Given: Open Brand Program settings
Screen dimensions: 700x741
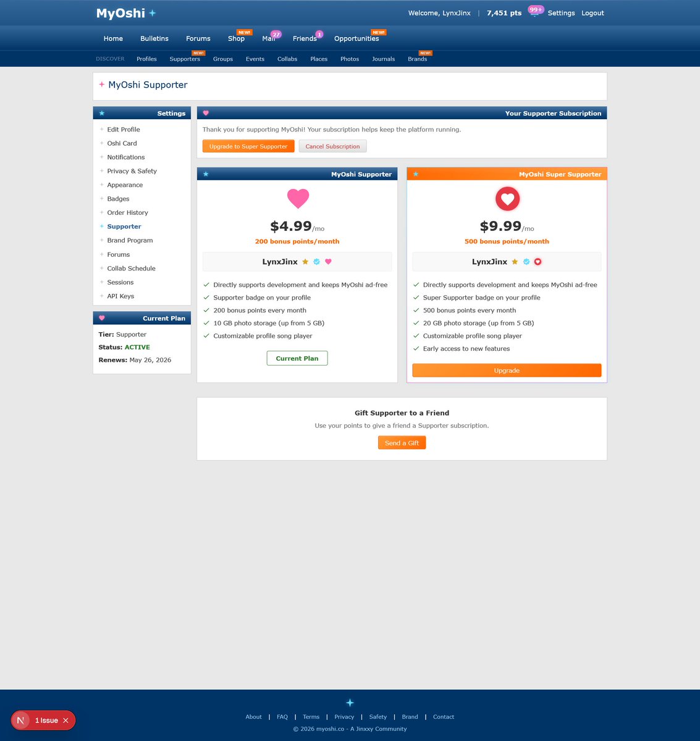Looking at the screenshot, I should coord(130,240).
